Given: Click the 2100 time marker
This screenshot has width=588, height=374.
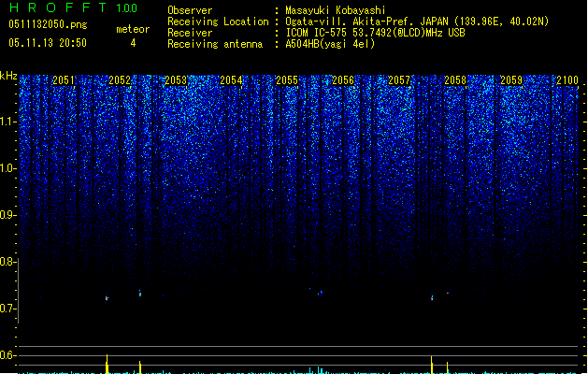Looking at the screenshot, I should pyautogui.click(x=567, y=80).
